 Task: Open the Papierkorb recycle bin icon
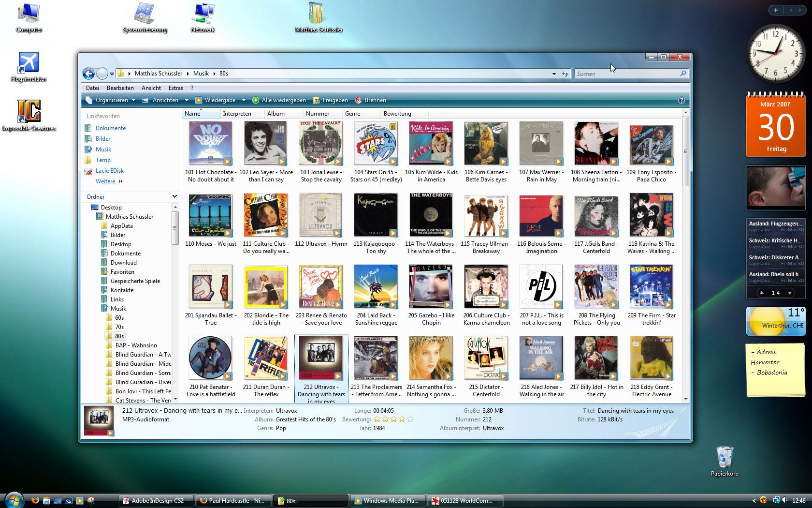tap(725, 457)
